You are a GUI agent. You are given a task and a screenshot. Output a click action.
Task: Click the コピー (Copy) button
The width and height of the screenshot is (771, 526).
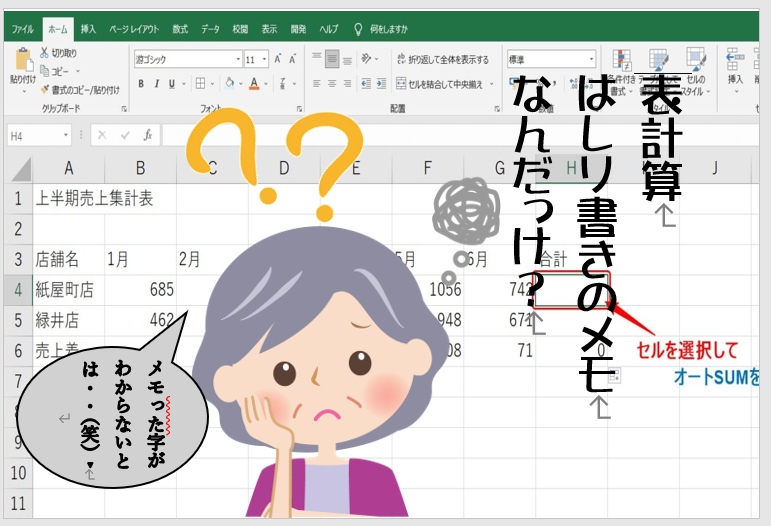[59, 71]
